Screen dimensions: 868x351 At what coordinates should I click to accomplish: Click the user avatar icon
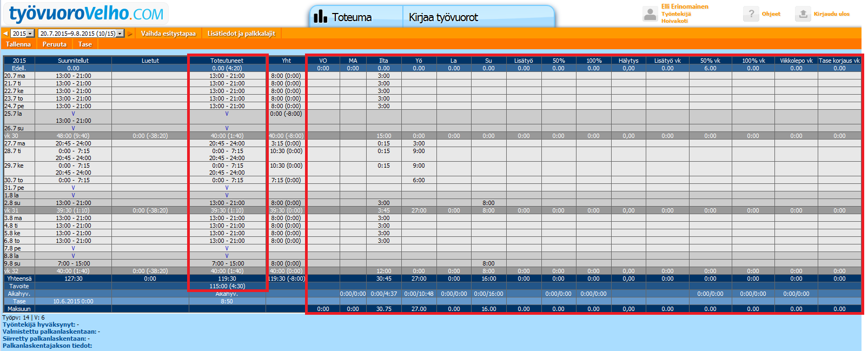[650, 14]
